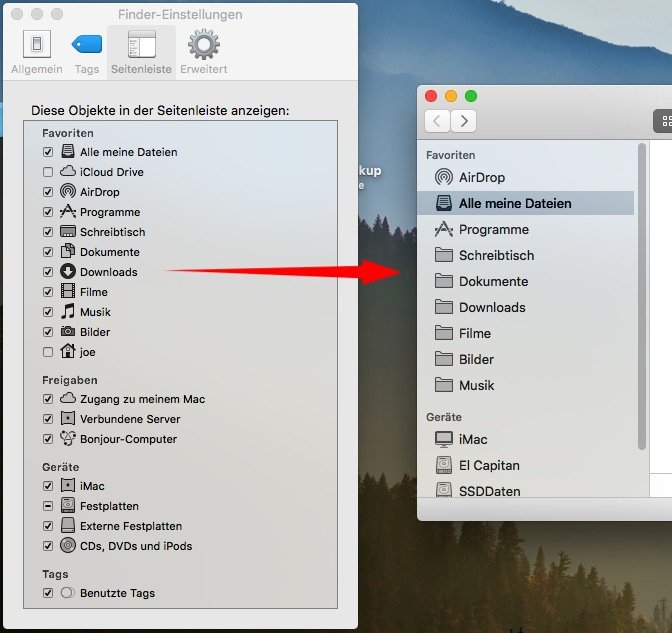This screenshot has height=633, width=672.
Task: Toggle the Downloads checkbox
Action: pyautogui.click(x=48, y=272)
